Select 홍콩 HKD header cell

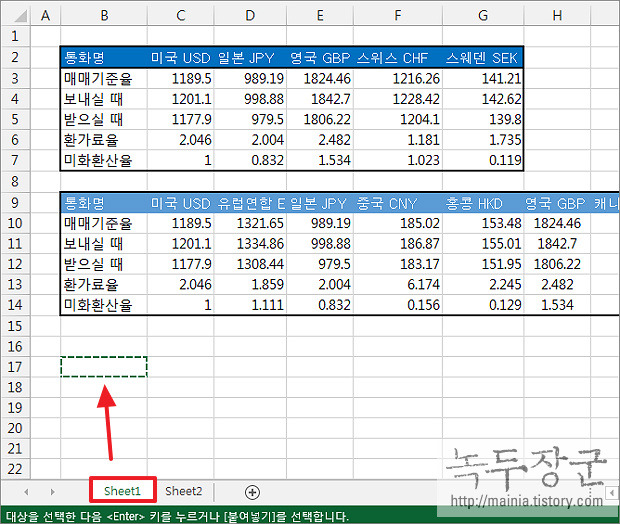click(x=483, y=203)
